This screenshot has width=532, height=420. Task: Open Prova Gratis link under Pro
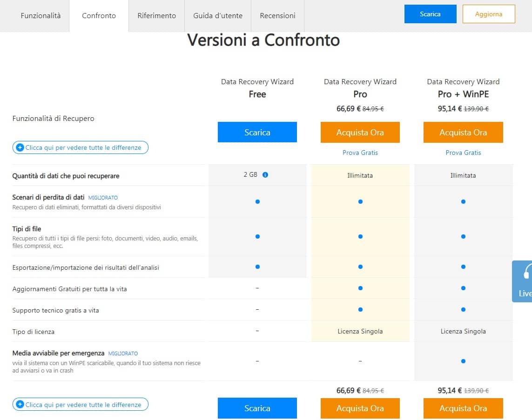pyautogui.click(x=360, y=153)
